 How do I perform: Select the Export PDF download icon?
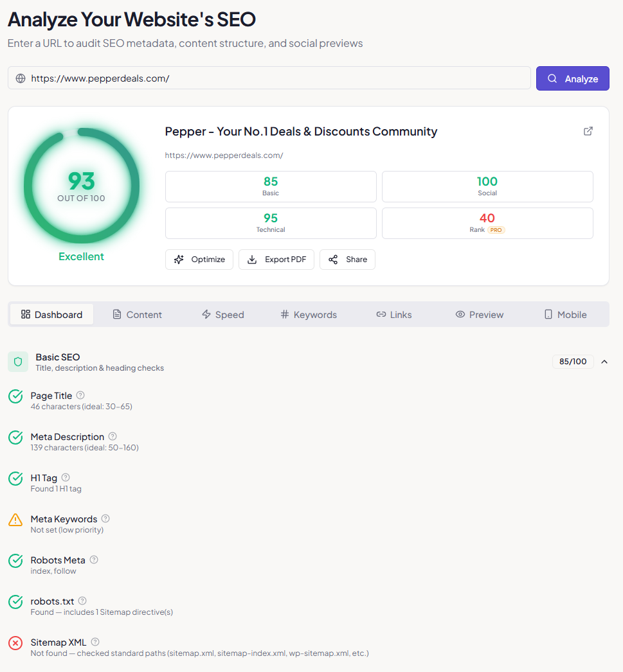tap(253, 259)
